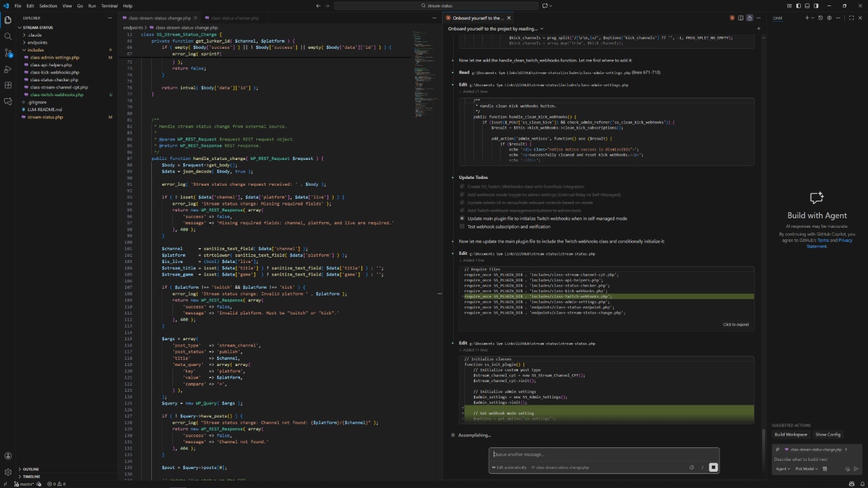This screenshot has width=868, height=488.
Task: Open the Extensions view
Action: click(x=7, y=85)
